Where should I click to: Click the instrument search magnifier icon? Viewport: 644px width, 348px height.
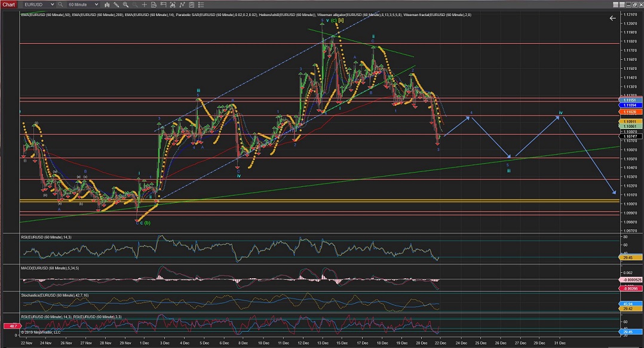60,5
